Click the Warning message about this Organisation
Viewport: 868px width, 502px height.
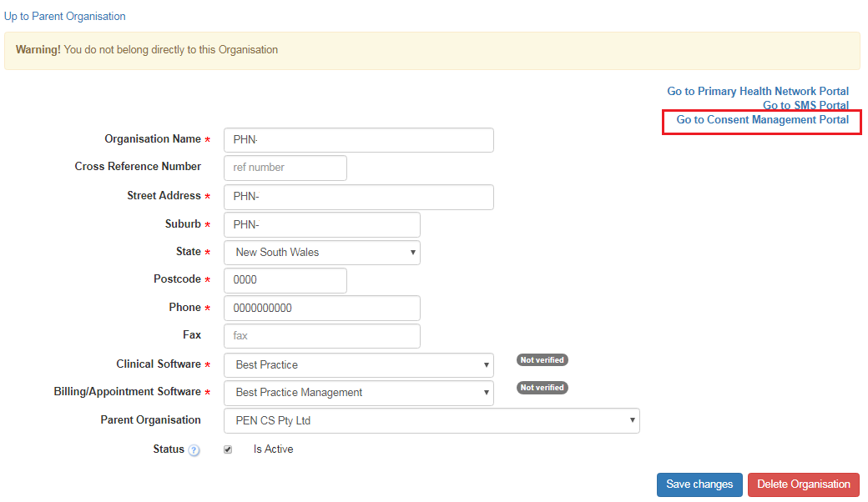pos(431,50)
